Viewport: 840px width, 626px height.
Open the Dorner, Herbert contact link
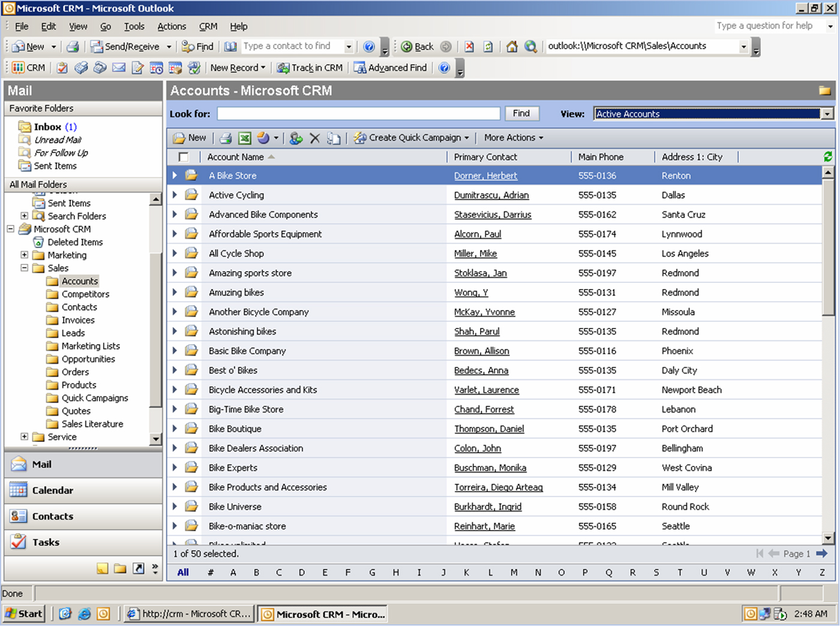[x=485, y=176]
